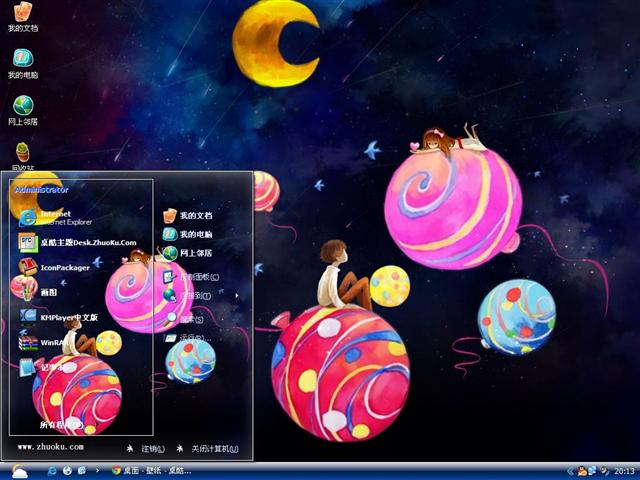Open 我的电脑 in Start menu right column

[x=188, y=234]
